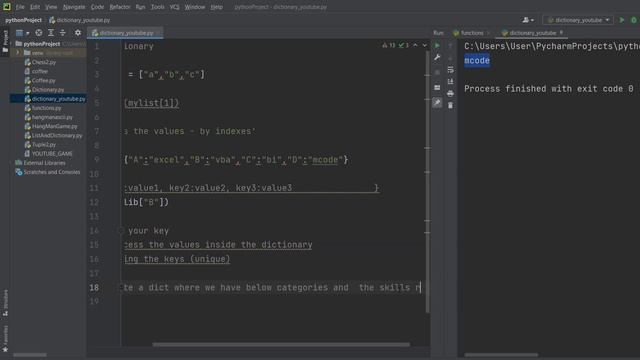The height and width of the screenshot is (360, 640).
Task: Click restore layout icon in Run panel
Action: point(437,88)
